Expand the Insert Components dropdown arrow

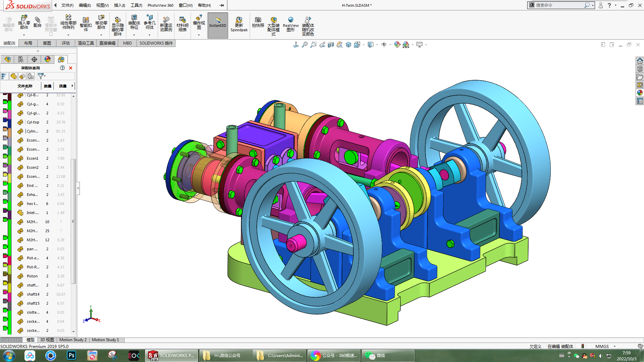[24, 35]
